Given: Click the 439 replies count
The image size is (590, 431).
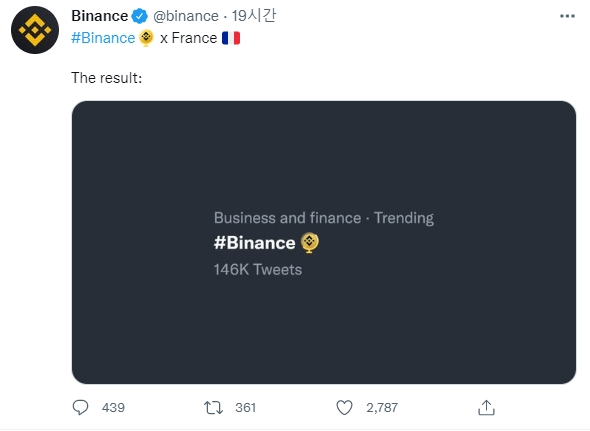Looking at the screenshot, I should point(113,408).
